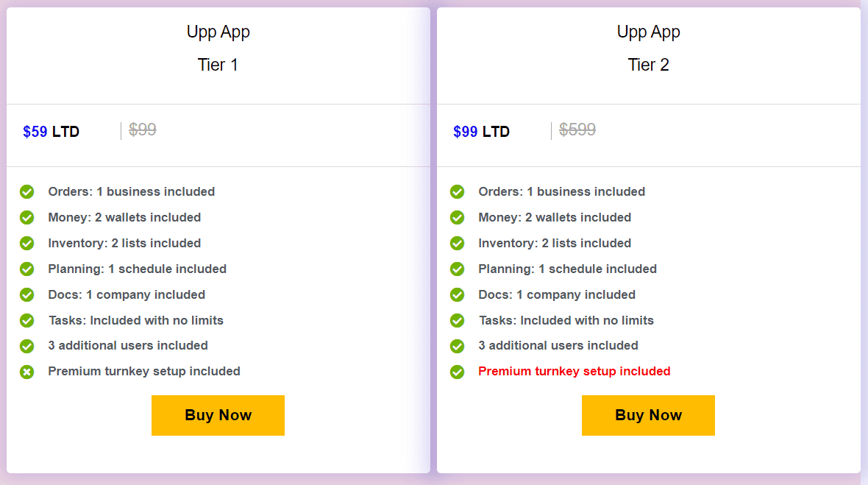Click the check icon beside Docs in Tier 1

pos(27,294)
